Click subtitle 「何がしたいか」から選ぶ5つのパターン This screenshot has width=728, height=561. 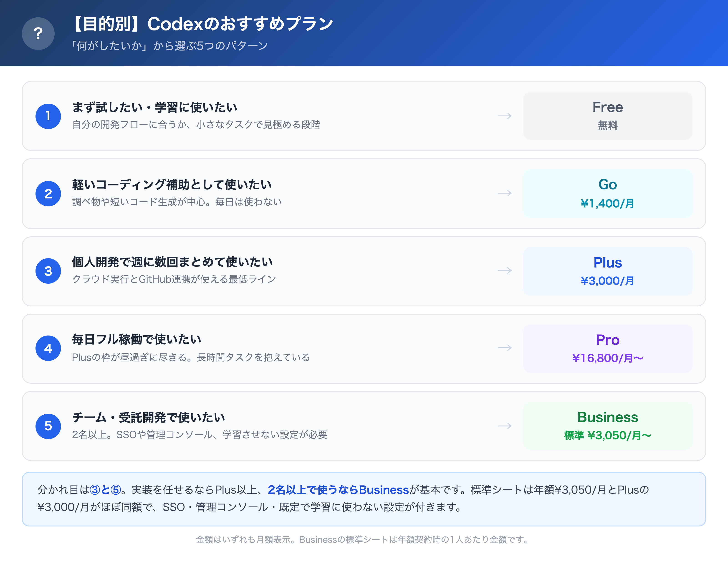pos(169,46)
